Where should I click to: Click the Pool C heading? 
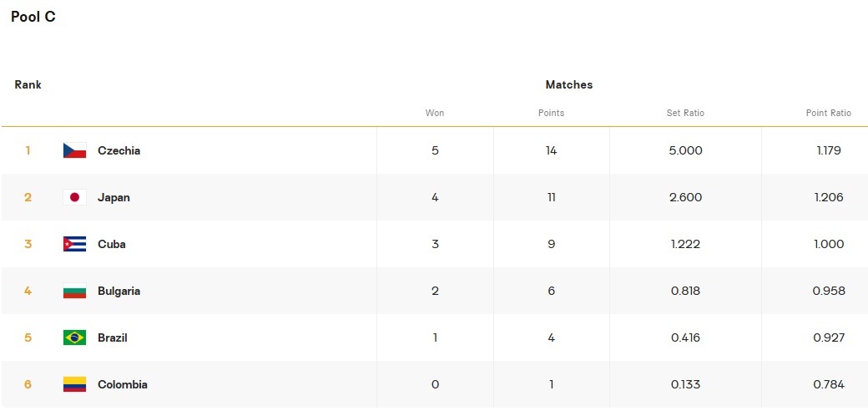point(33,17)
